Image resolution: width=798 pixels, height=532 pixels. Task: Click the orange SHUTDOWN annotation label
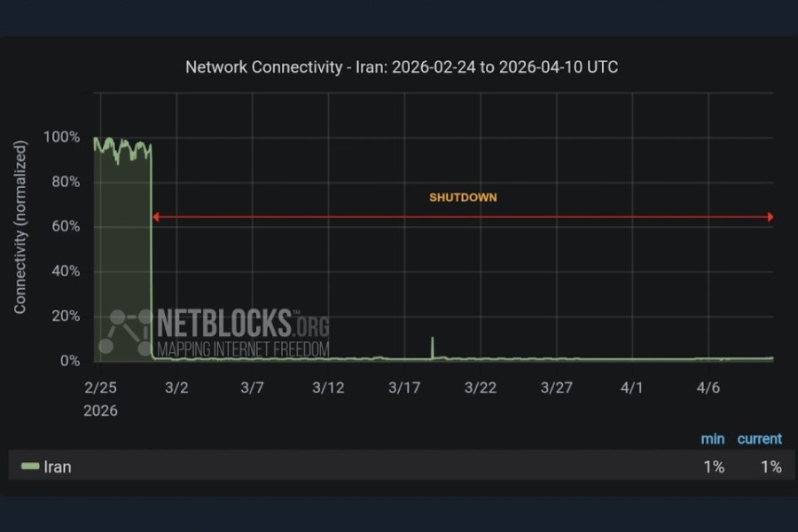click(463, 198)
